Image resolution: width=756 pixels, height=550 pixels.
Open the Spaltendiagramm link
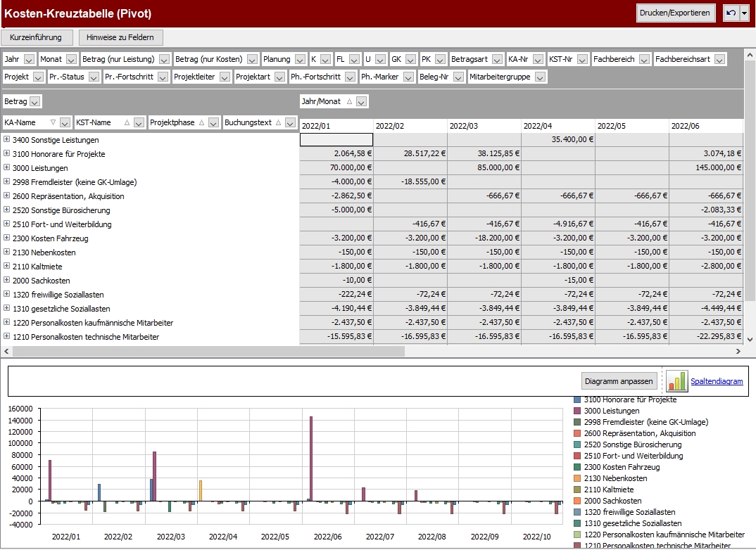(x=717, y=381)
